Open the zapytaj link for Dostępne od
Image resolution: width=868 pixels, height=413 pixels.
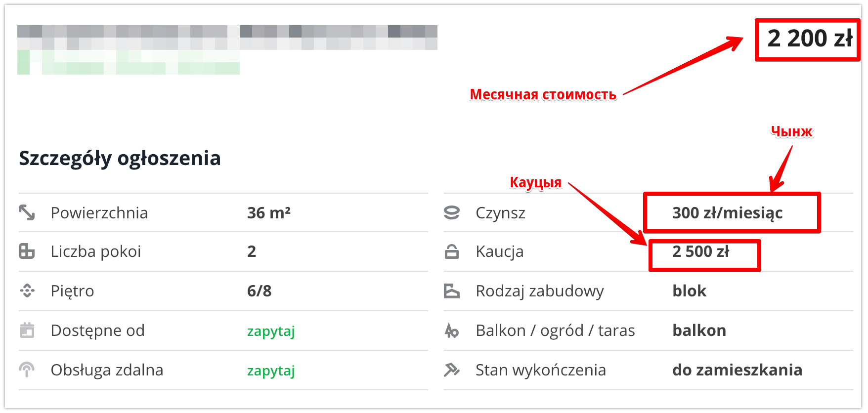point(271,331)
